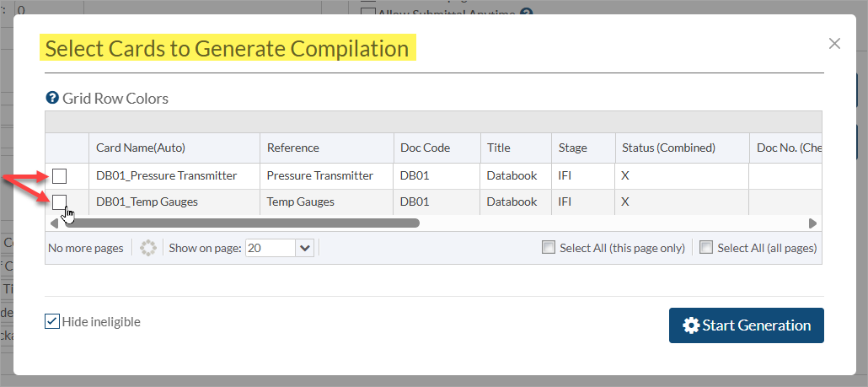868x387 pixels.
Task: Click the horizontal scrollbar thumb of grid
Action: [x=242, y=223]
